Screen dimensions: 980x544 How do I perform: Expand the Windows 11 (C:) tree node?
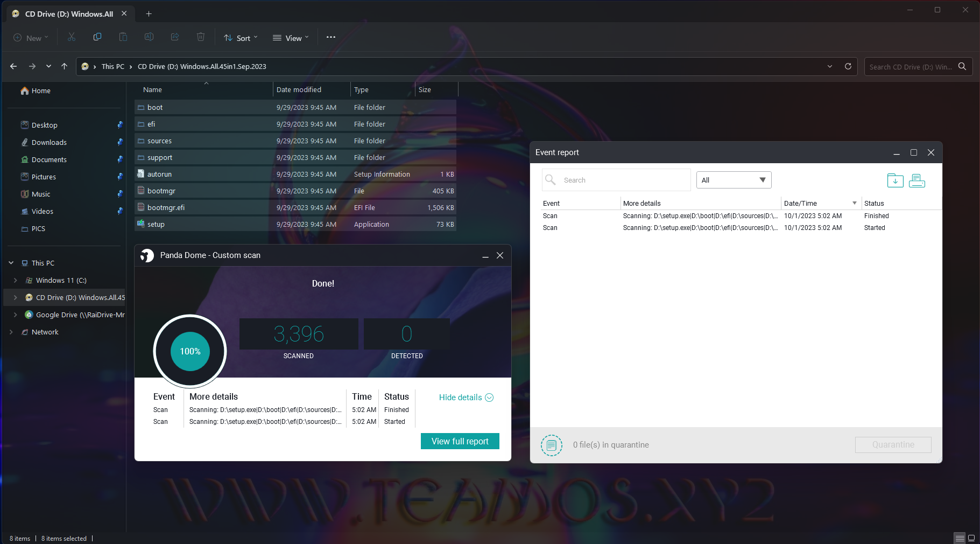tap(16, 280)
